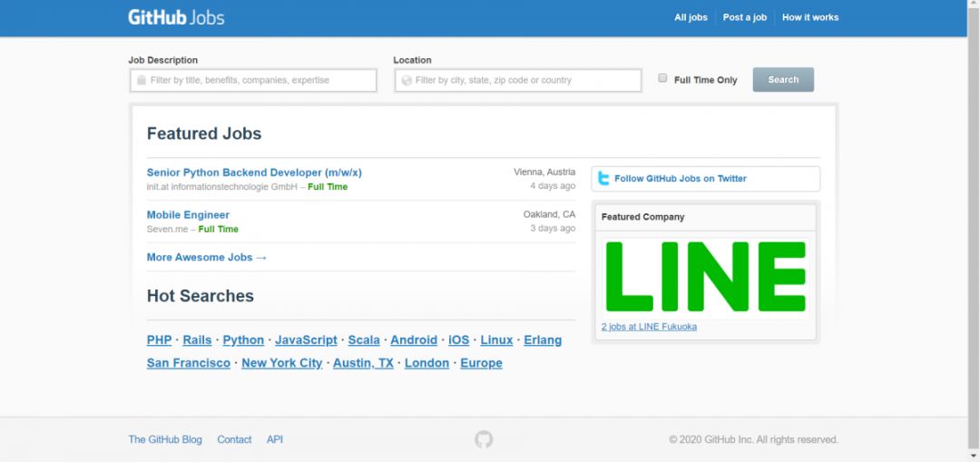Open Senior Python Backend Developer job
Image resolution: width=980 pixels, height=462 pixels.
tap(254, 172)
